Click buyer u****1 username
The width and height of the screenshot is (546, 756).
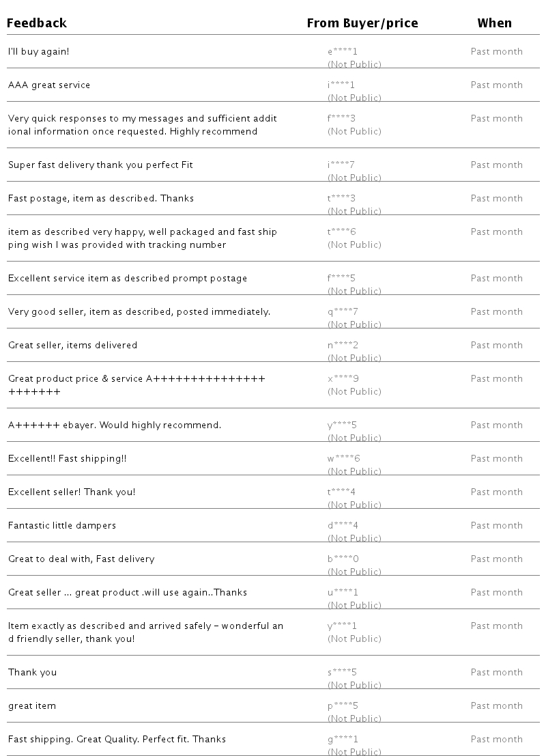pos(343,593)
